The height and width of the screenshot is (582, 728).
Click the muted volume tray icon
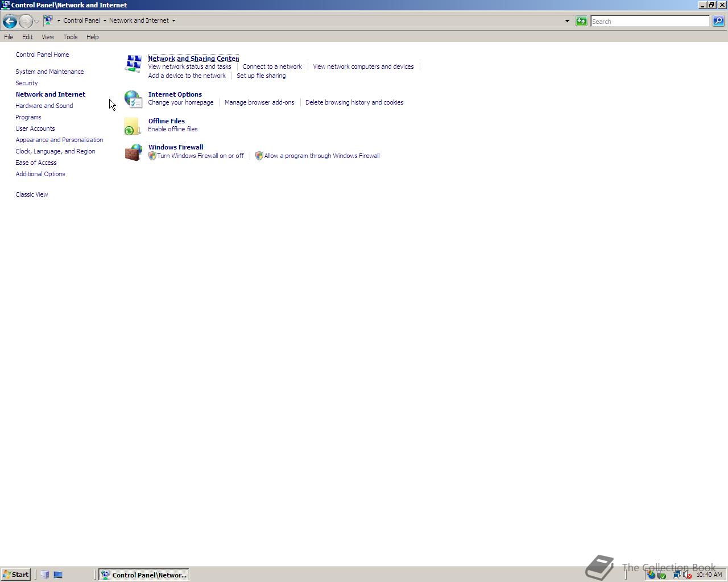point(687,575)
